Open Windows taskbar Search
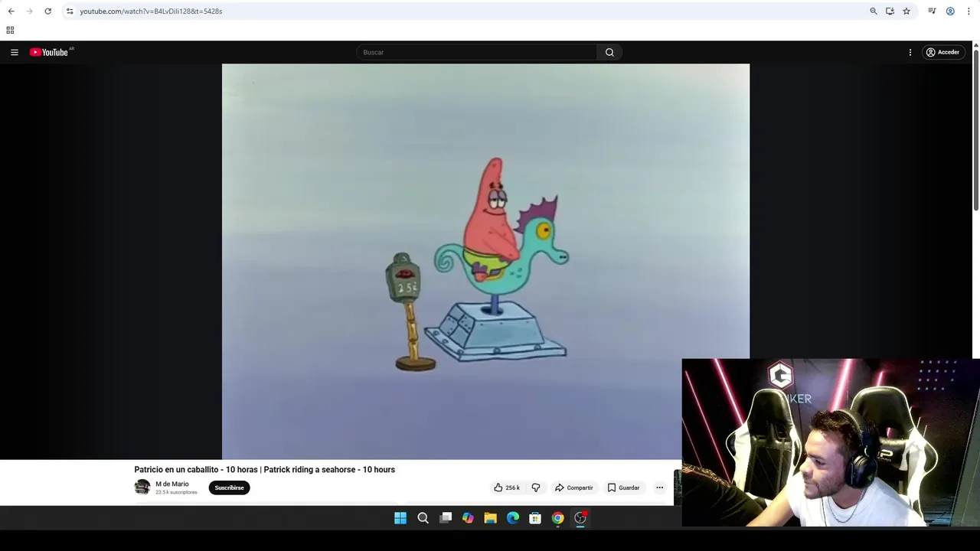 click(423, 518)
